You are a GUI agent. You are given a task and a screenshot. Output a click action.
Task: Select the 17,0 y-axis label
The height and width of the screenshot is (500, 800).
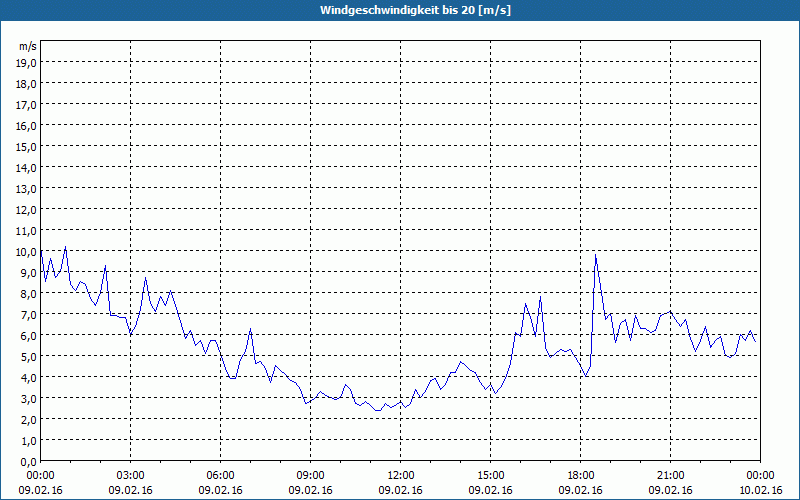tap(26, 105)
